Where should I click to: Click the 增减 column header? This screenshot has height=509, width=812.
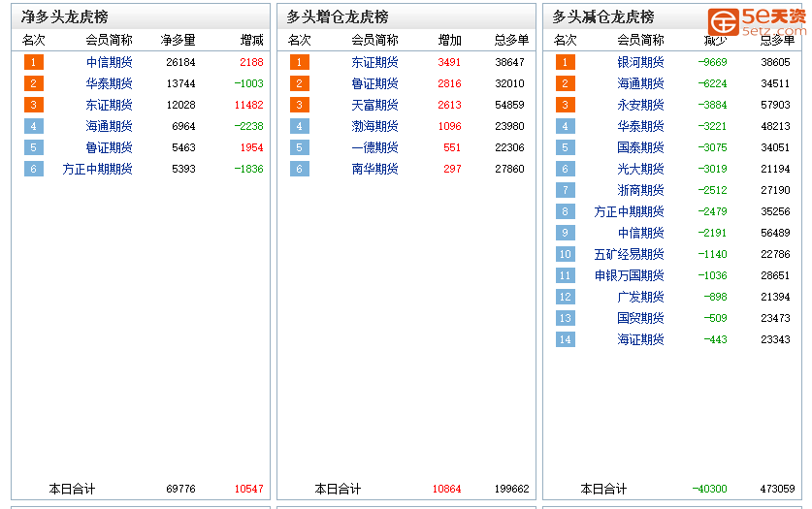click(251, 40)
